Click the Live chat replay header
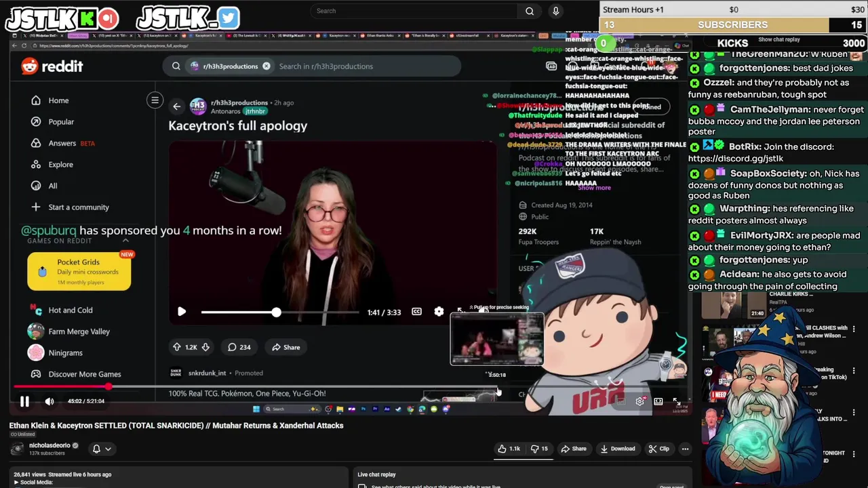868x488 pixels. 376,474
